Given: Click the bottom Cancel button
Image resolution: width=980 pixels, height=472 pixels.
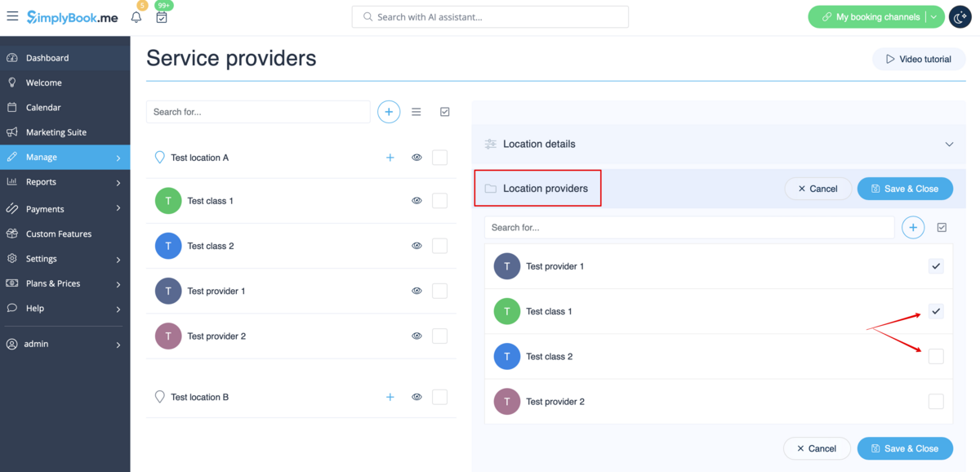Looking at the screenshot, I should point(817,448).
